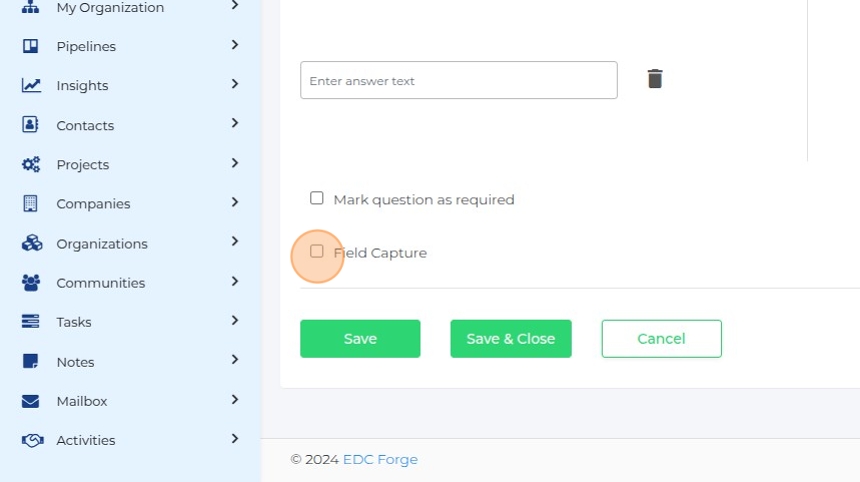The height and width of the screenshot is (482, 860).
Task: Click the Activities handshake icon
Action: [x=31, y=440]
